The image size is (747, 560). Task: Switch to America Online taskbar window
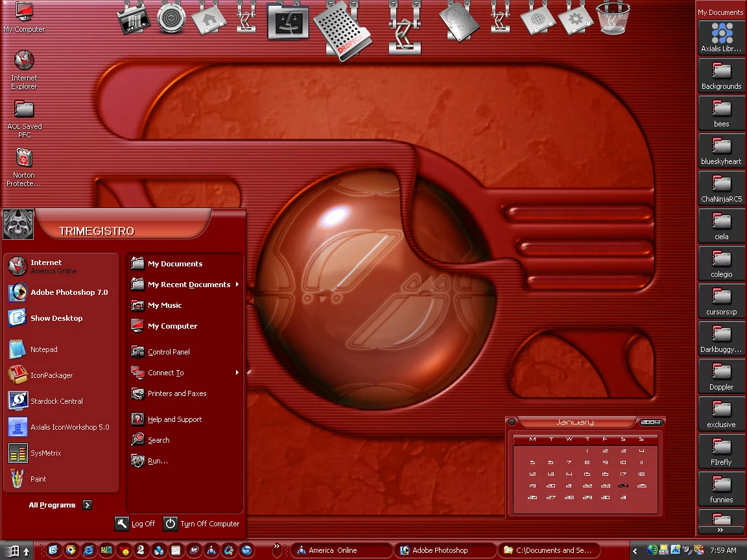coord(340,550)
